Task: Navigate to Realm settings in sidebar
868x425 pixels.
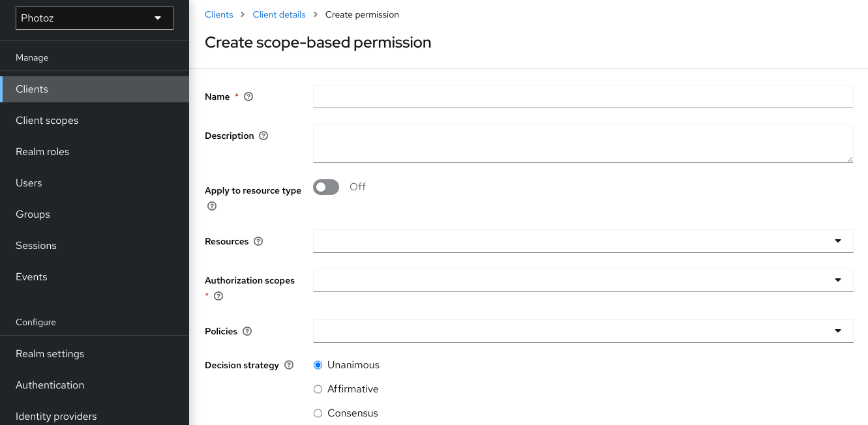Action: tap(50, 353)
